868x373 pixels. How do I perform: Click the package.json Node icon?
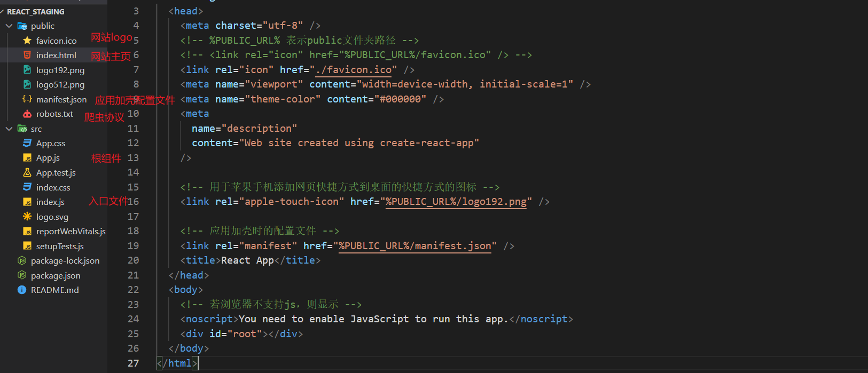(x=22, y=275)
